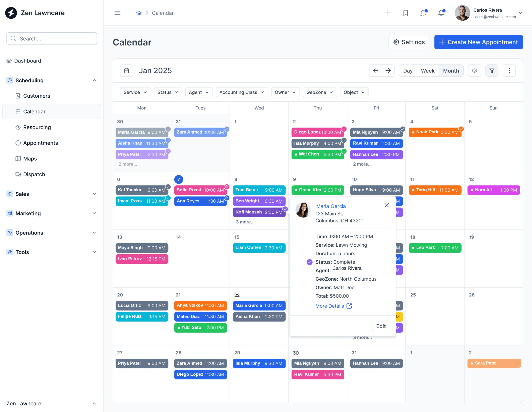
Task: Go to next month arrow
Action: [x=388, y=71]
